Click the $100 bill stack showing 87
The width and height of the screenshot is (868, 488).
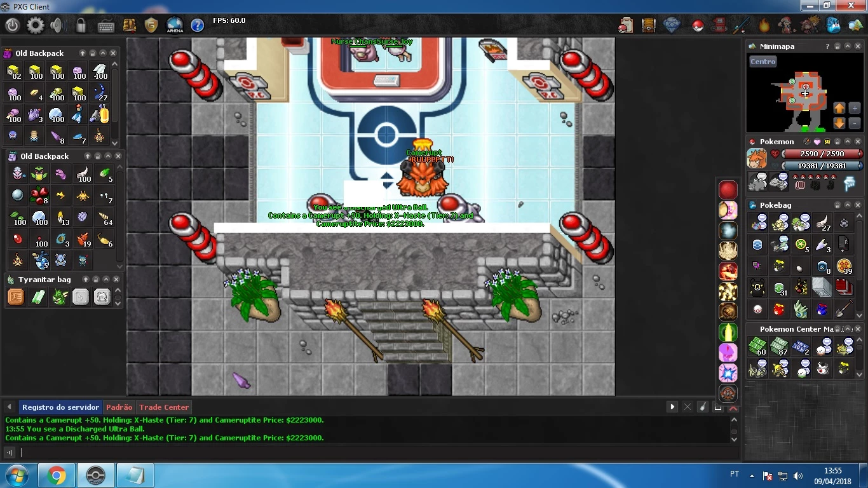click(x=779, y=347)
